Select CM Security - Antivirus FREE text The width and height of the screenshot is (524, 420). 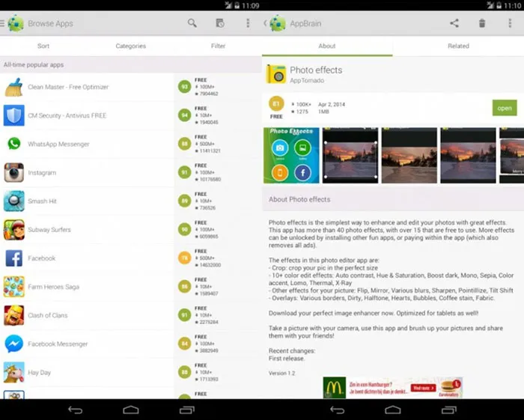(x=67, y=115)
